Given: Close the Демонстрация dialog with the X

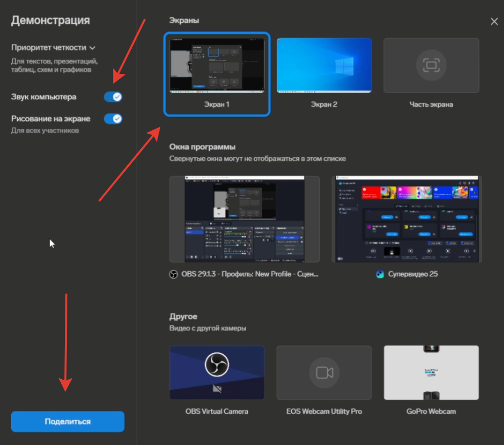Looking at the screenshot, I should pyautogui.click(x=494, y=21).
